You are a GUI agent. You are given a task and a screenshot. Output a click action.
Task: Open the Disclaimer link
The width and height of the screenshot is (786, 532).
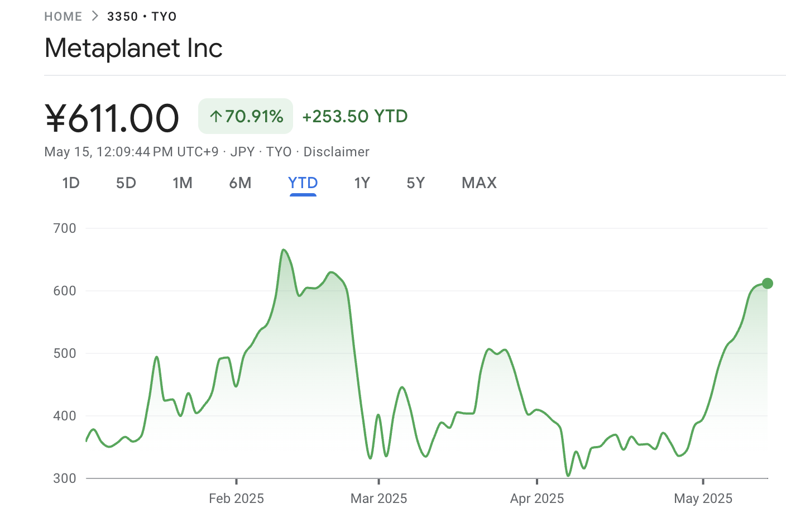337,151
